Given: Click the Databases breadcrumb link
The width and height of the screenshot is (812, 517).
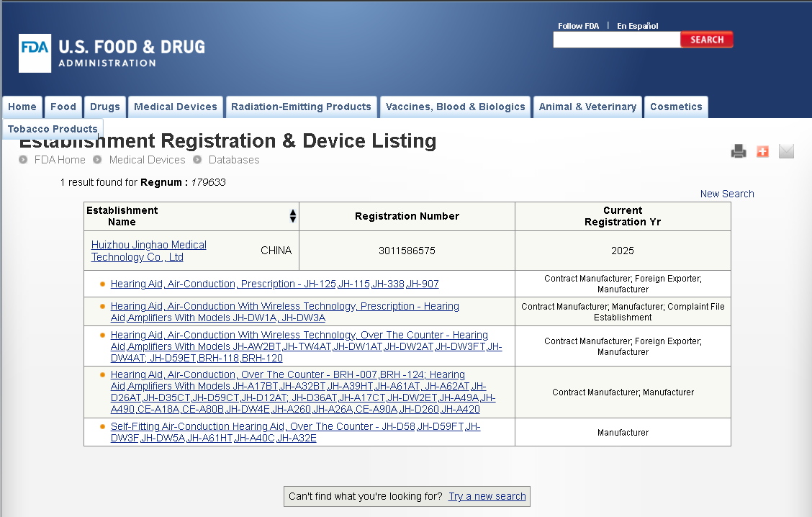Looking at the screenshot, I should (234, 160).
